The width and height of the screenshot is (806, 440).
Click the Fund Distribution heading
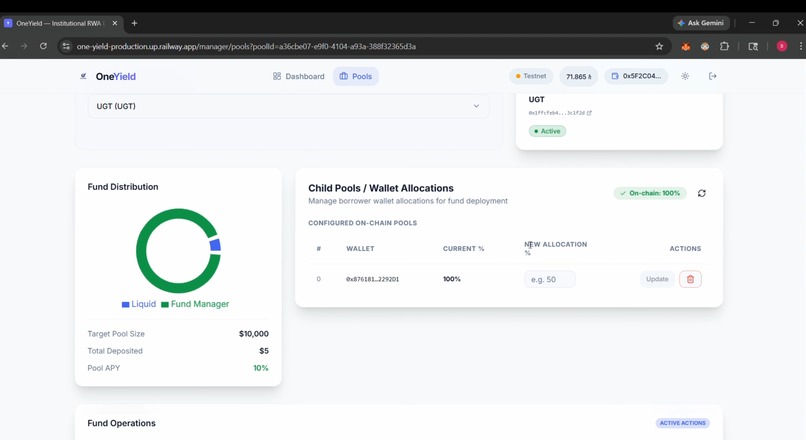pyautogui.click(x=123, y=187)
